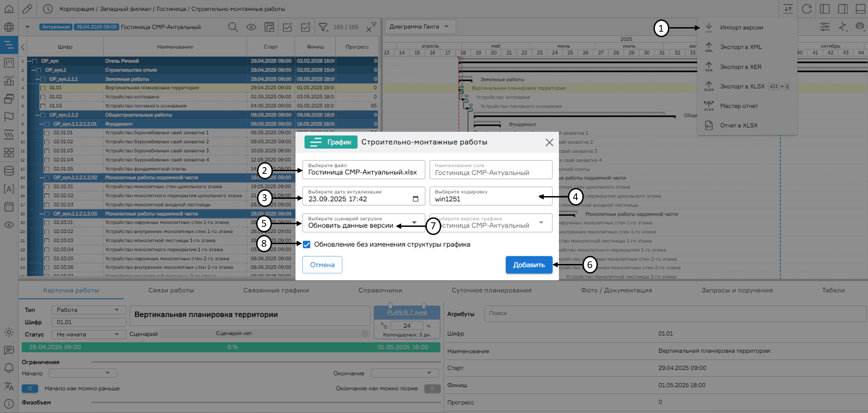Open the globe icon in left sidebar
This screenshot has height=413, width=868.
click(x=9, y=27)
